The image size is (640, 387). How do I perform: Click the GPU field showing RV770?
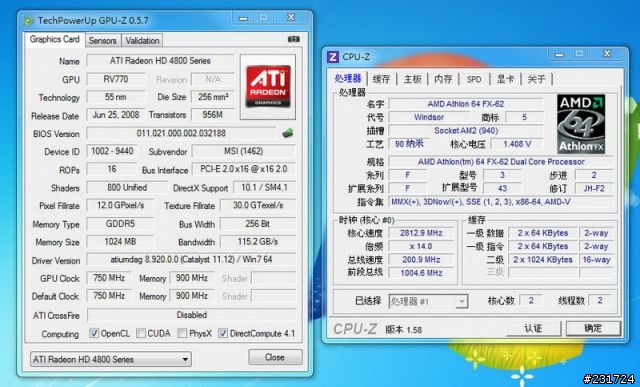(116, 79)
